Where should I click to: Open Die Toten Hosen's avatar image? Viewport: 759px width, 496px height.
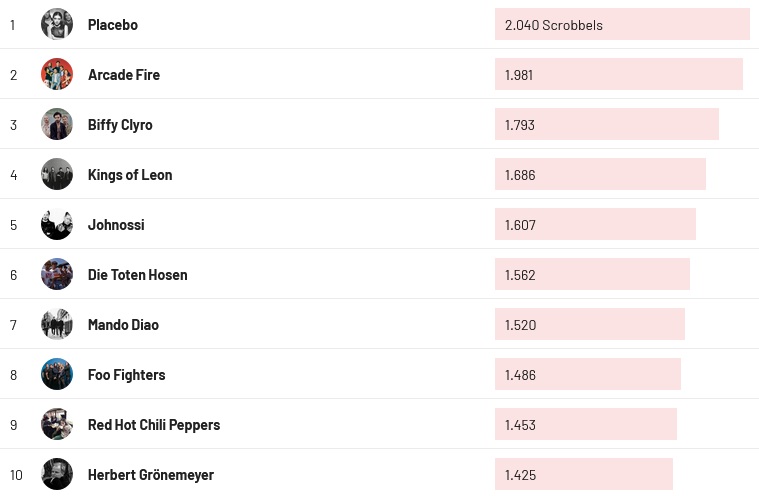pos(57,274)
